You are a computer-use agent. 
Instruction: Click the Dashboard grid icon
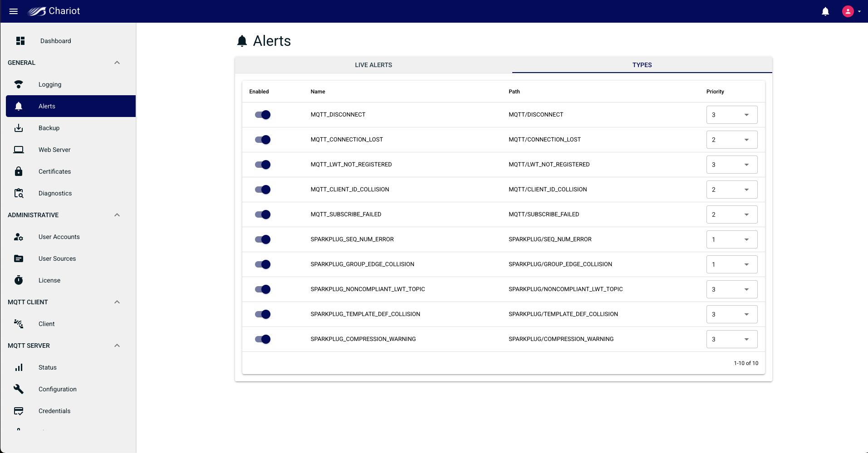(x=20, y=41)
